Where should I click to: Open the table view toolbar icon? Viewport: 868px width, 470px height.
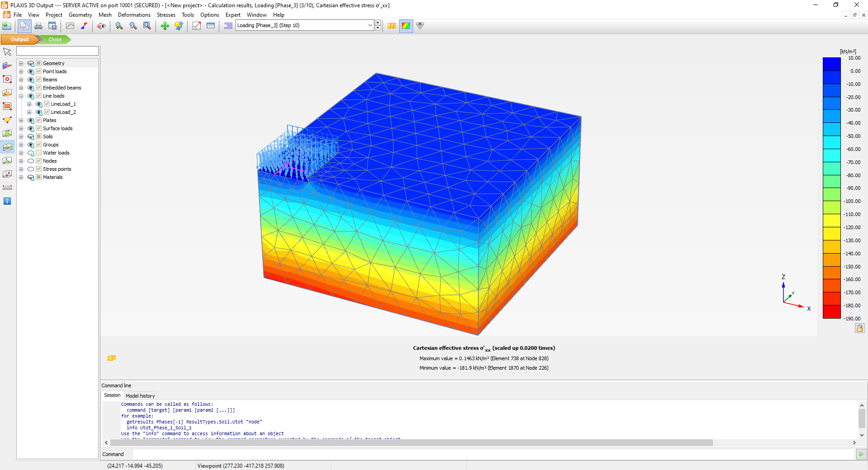tap(211, 26)
